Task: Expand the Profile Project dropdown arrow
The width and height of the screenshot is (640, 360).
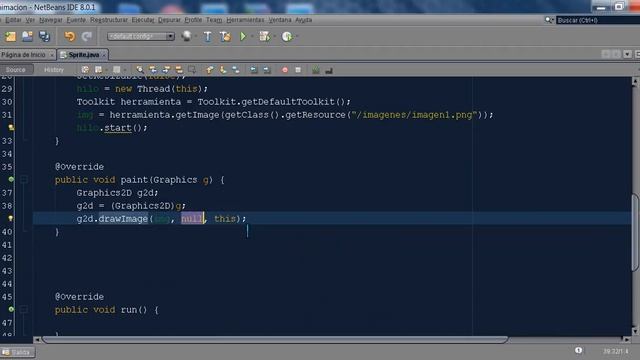Action: click(297, 37)
